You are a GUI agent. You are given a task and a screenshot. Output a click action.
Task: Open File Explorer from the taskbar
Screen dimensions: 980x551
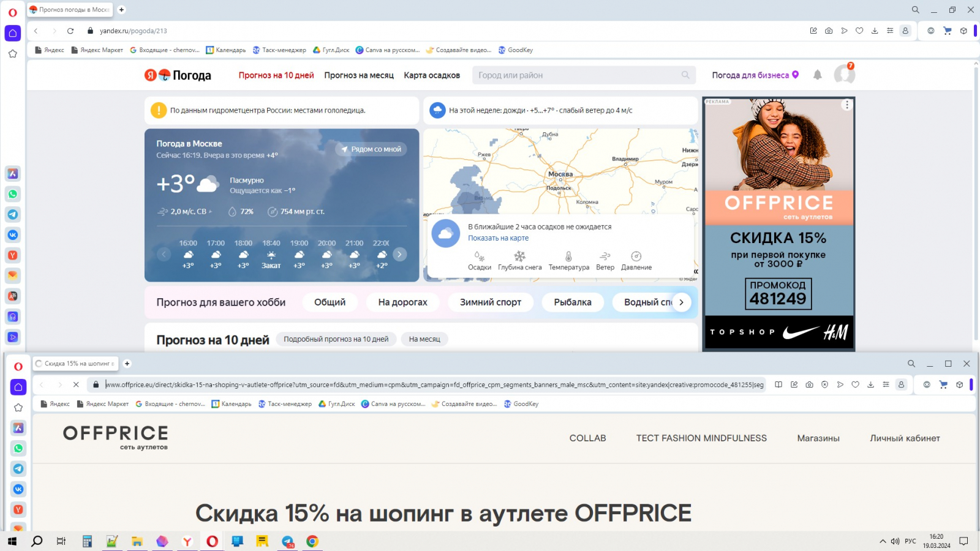point(137,541)
